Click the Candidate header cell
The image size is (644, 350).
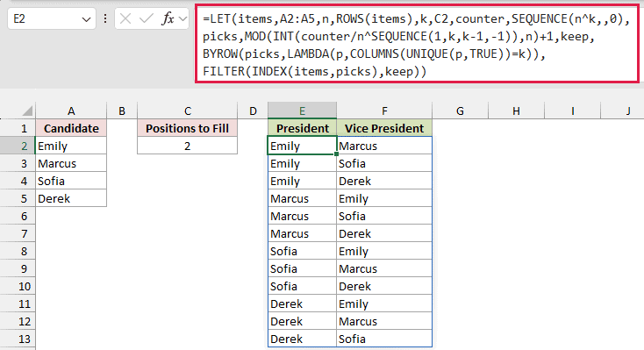[x=71, y=128]
